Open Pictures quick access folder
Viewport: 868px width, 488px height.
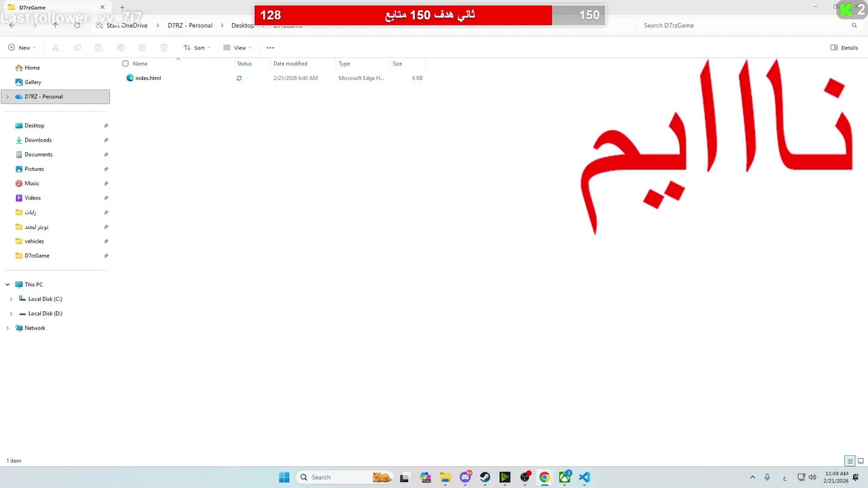coord(34,169)
